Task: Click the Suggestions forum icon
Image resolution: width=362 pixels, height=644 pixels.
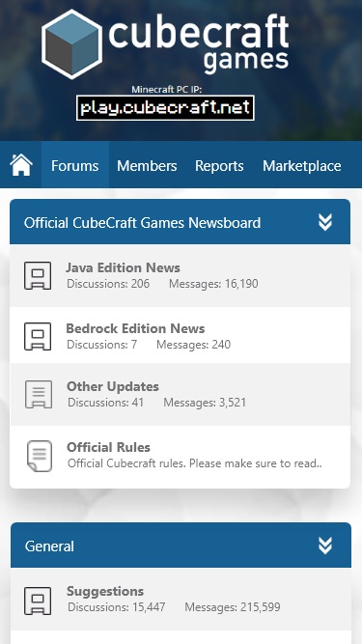Action: (x=38, y=601)
